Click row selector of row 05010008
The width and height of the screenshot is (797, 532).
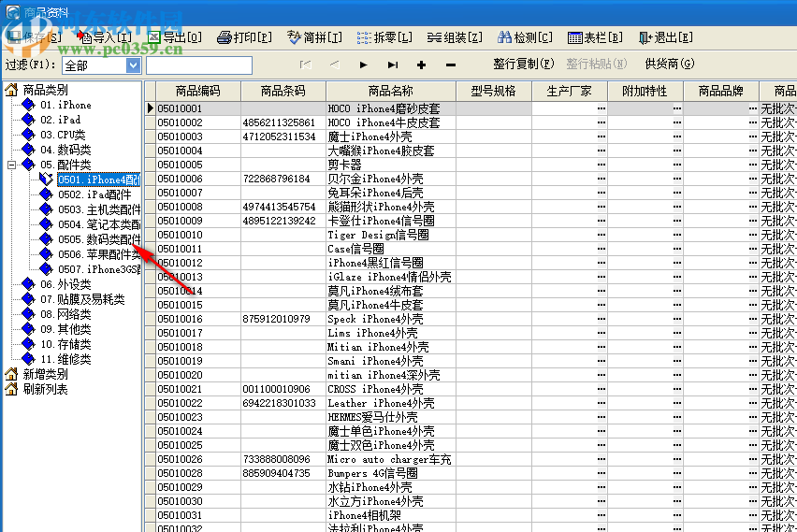tap(150, 207)
